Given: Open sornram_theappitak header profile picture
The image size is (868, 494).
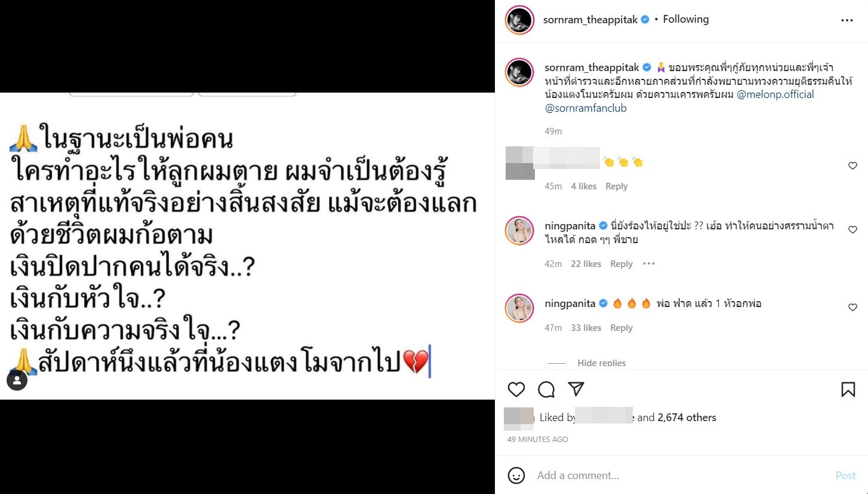Looking at the screenshot, I should pyautogui.click(x=519, y=20).
